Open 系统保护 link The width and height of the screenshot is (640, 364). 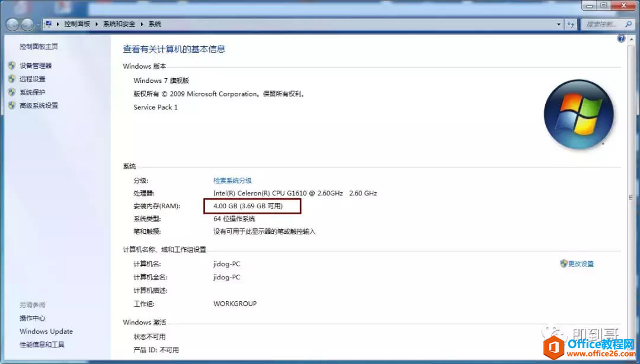[32, 92]
